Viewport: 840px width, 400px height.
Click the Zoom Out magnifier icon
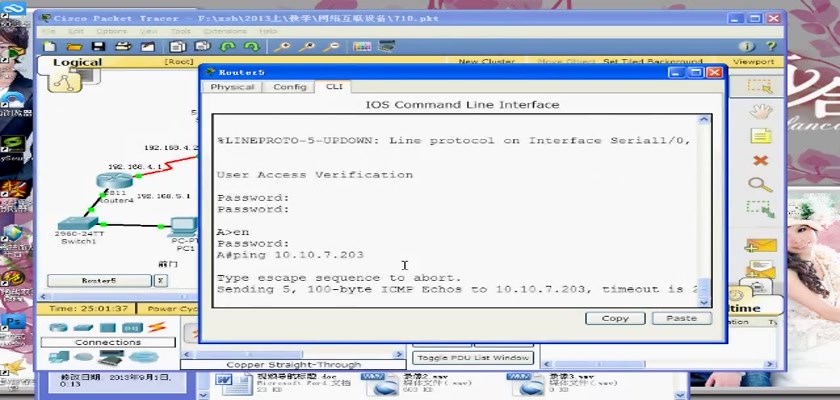click(331, 47)
